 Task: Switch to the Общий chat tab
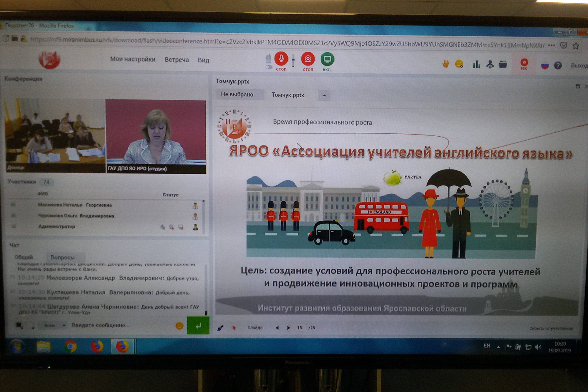click(x=24, y=257)
